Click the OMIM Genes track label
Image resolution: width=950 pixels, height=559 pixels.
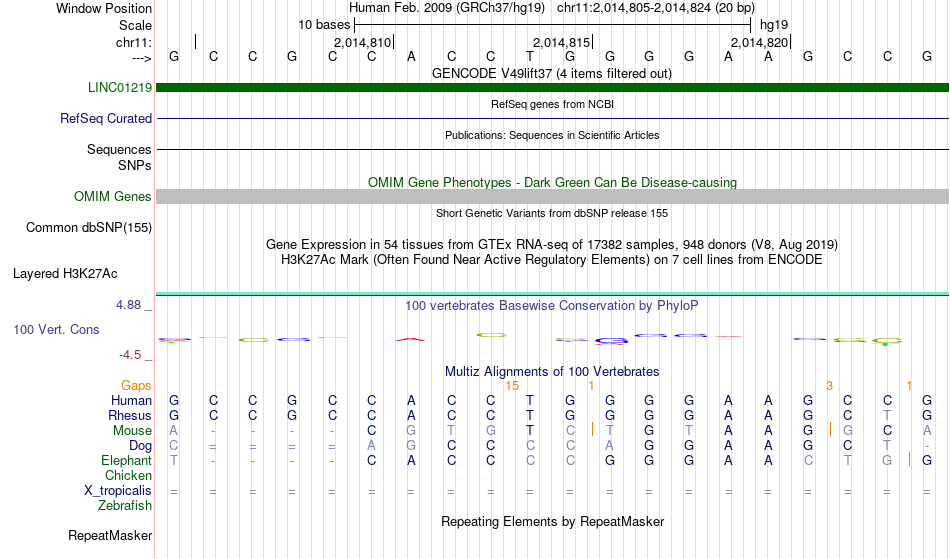click(x=113, y=196)
